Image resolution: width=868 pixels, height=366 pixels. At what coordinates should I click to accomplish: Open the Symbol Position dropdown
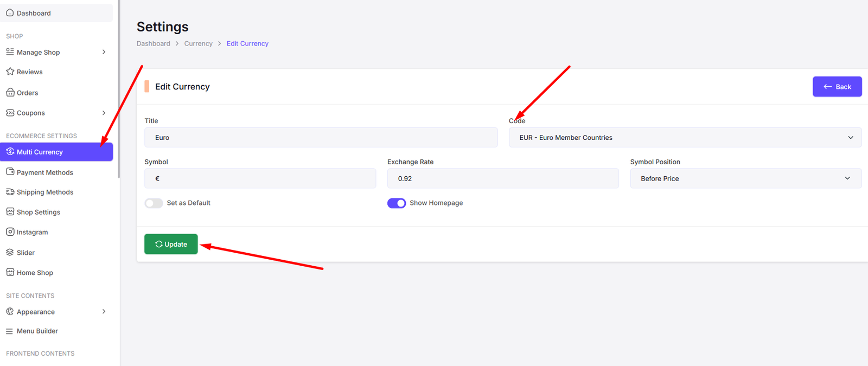pyautogui.click(x=745, y=178)
